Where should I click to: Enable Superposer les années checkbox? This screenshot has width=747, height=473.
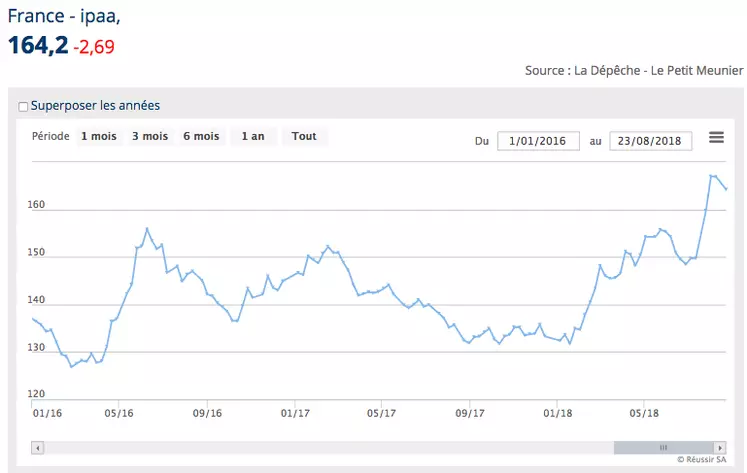point(23,106)
